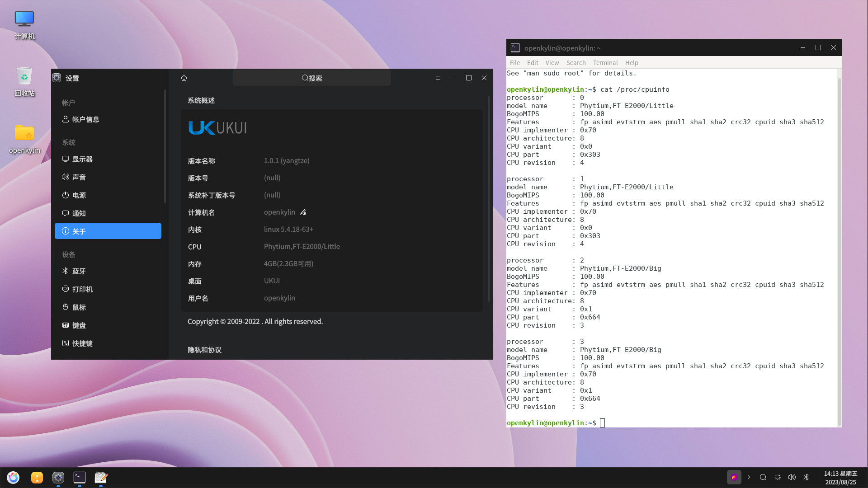Close the Settings window

point(484,78)
